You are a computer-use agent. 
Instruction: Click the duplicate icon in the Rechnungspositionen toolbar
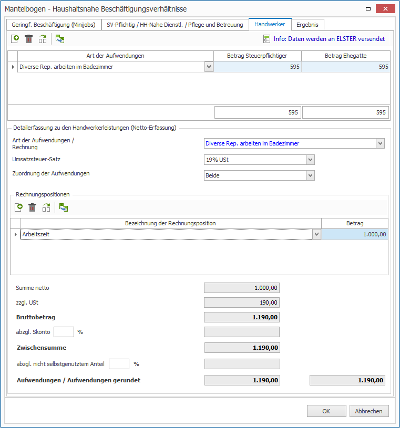(x=46, y=208)
